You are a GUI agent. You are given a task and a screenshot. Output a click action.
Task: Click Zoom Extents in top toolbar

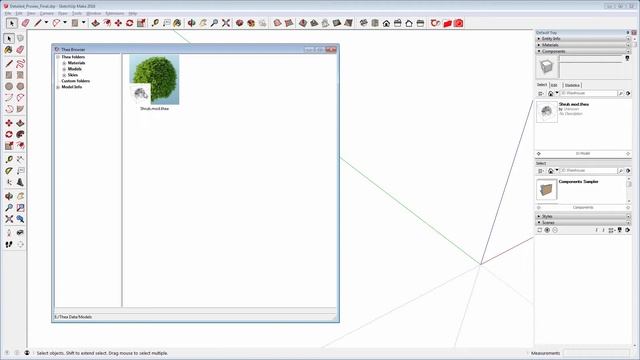coord(226,23)
